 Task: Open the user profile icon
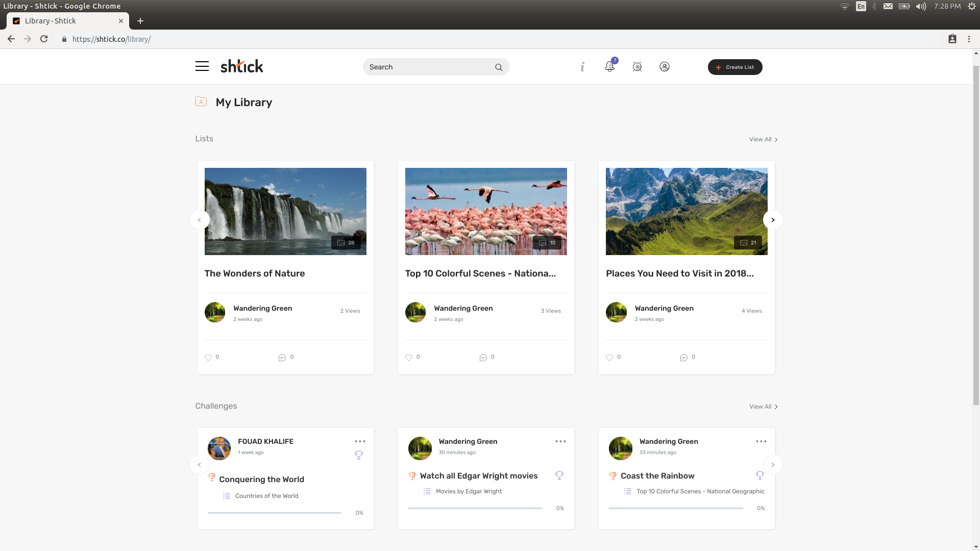tap(664, 67)
